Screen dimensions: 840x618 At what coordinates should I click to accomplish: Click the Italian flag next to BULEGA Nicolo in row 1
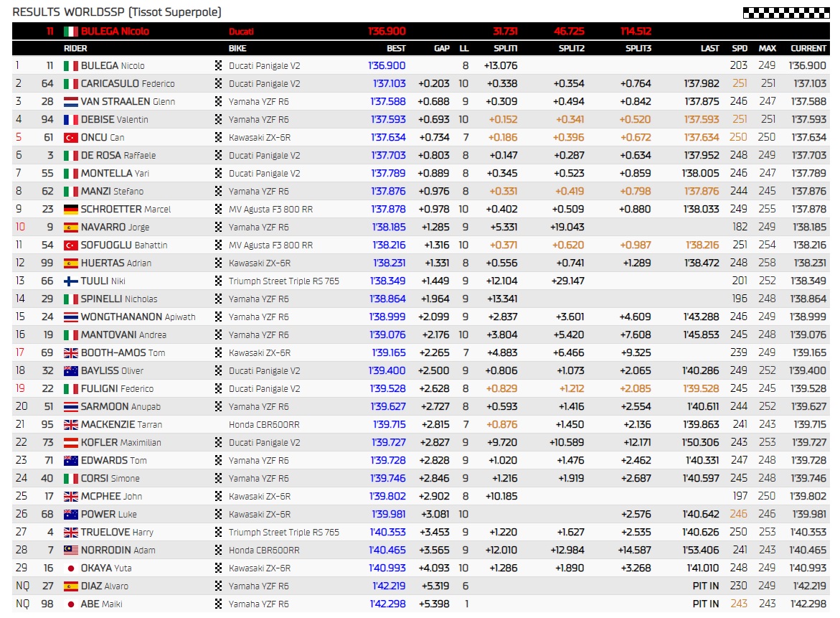(x=71, y=66)
